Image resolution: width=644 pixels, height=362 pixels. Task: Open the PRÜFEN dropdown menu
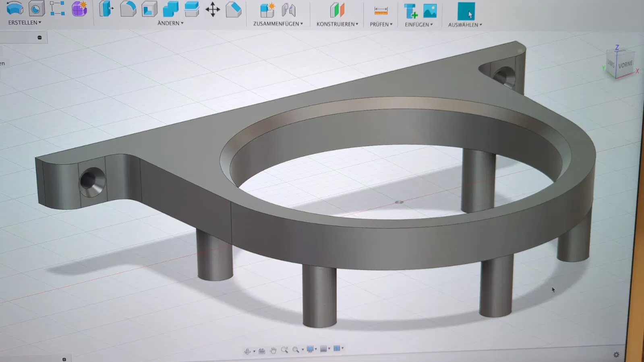(x=381, y=25)
